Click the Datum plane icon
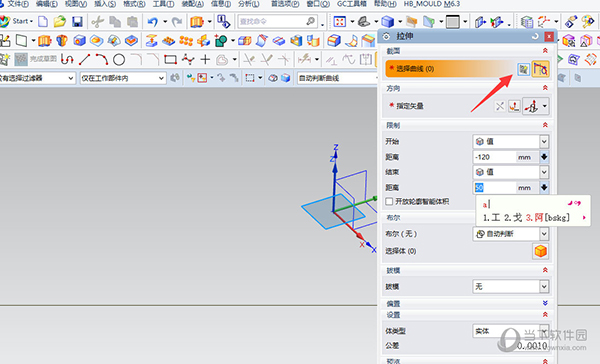The image size is (600, 364). click(21, 40)
